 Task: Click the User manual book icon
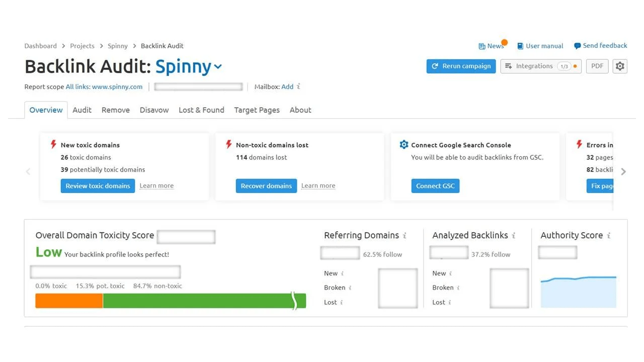click(x=521, y=46)
